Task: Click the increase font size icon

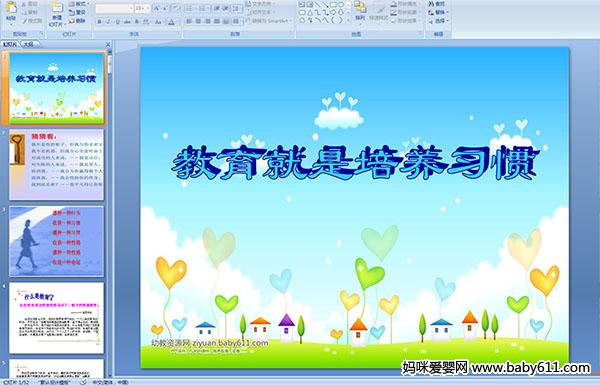Action: (x=157, y=8)
